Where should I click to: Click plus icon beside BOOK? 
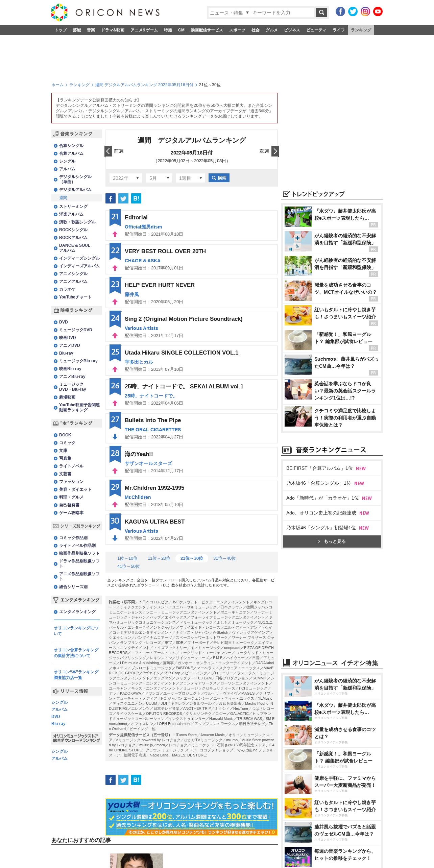(55, 435)
